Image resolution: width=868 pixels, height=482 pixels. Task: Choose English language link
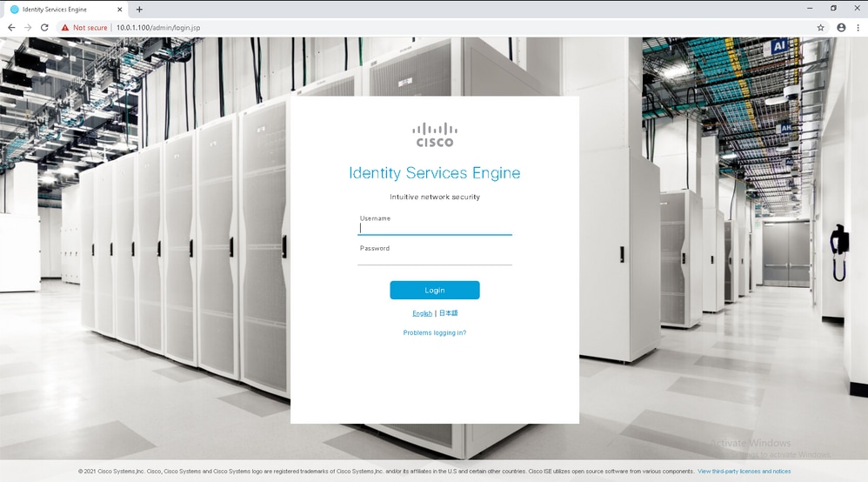pyautogui.click(x=422, y=313)
